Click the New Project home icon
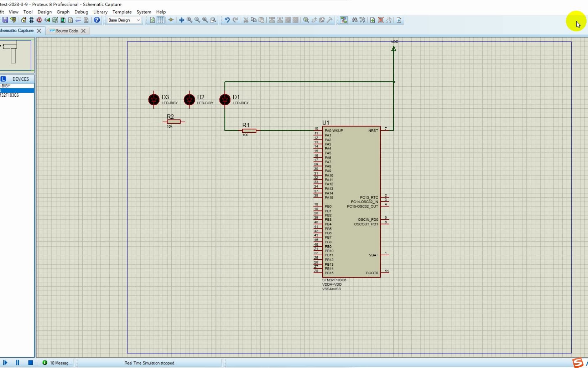 [24, 20]
